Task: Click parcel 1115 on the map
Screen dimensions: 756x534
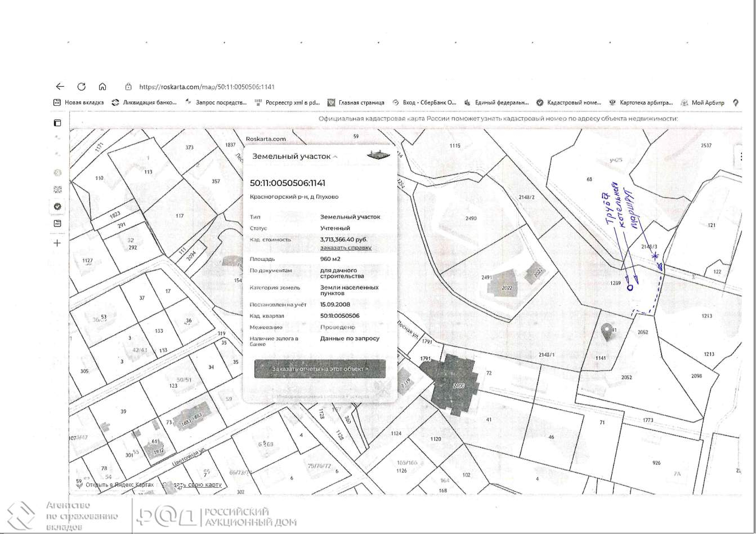Action: click(x=455, y=146)
